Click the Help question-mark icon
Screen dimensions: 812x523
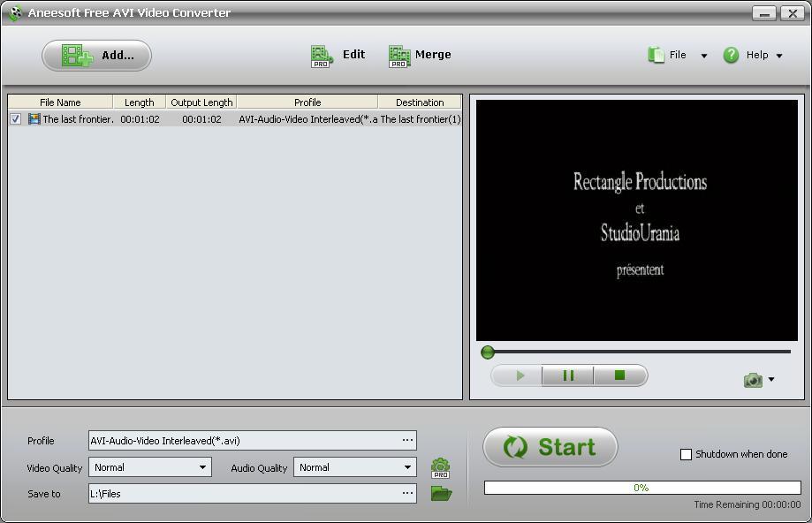click(731, 55)
